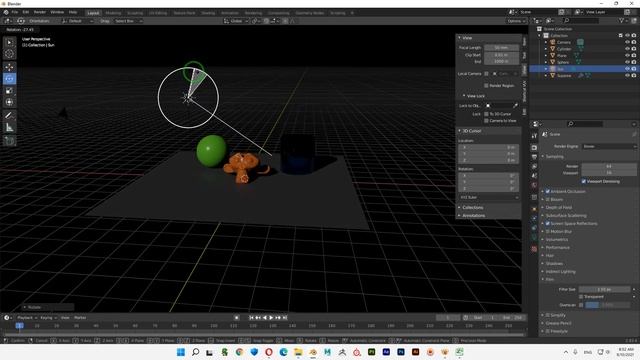Select the Cursor tool in the left toolbar
Screen dimensions: 640x360
(9, 53)
